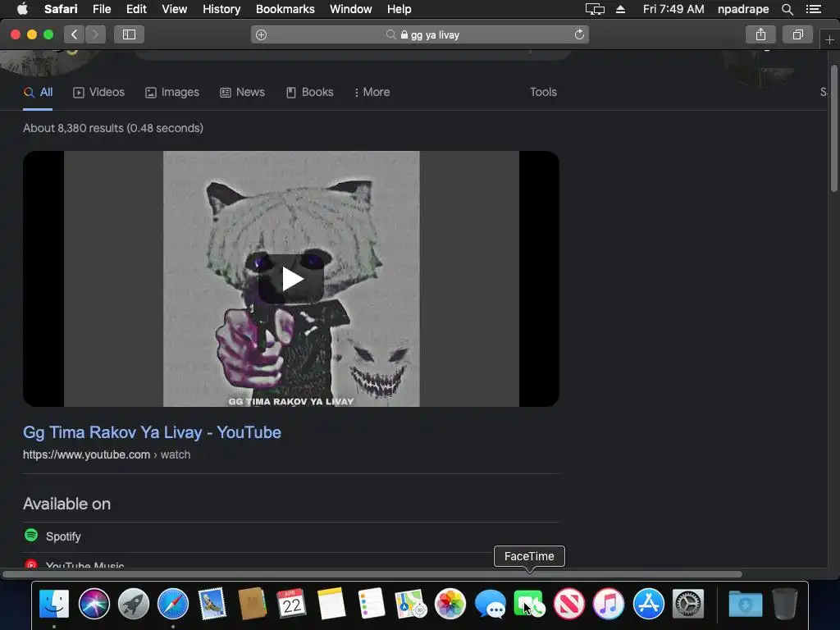The height and width of the screenshot is (630, 840).
Task: Click the plus icon in address bar
Action: point(261,34)
